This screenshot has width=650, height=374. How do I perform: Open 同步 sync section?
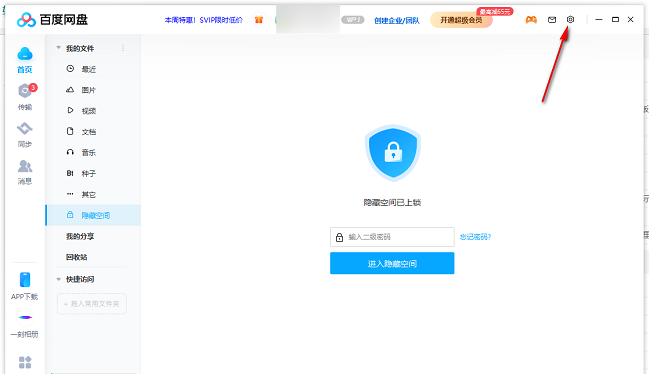25,135
